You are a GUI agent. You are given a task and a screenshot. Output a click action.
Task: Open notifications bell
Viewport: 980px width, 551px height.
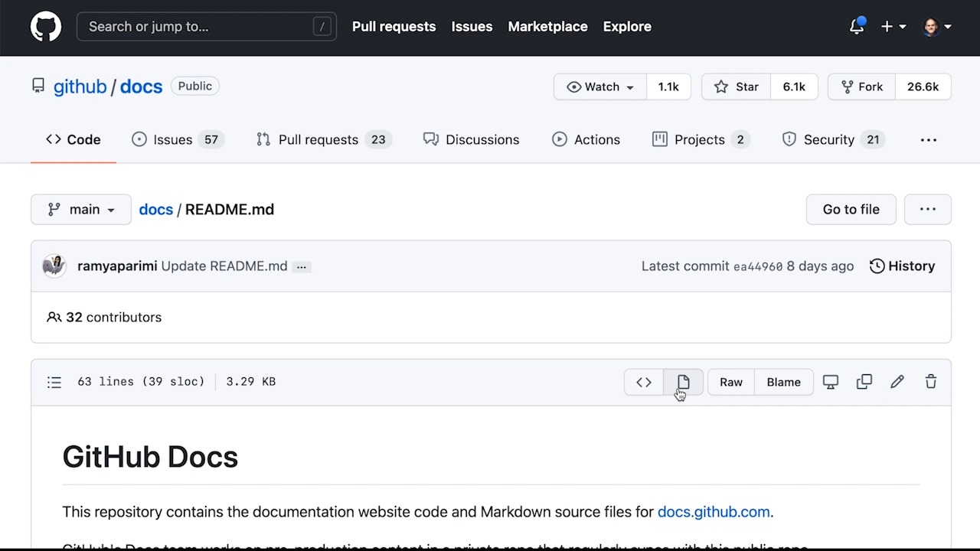point(856,26)
